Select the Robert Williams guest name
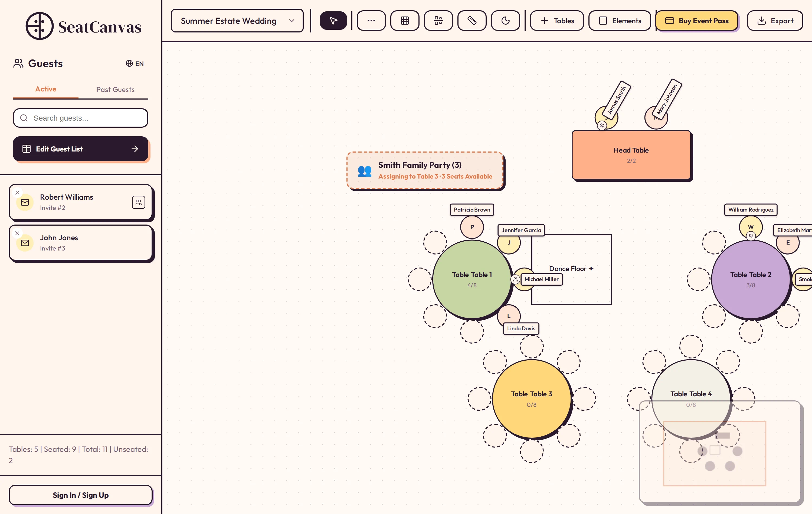 [66, 197]
